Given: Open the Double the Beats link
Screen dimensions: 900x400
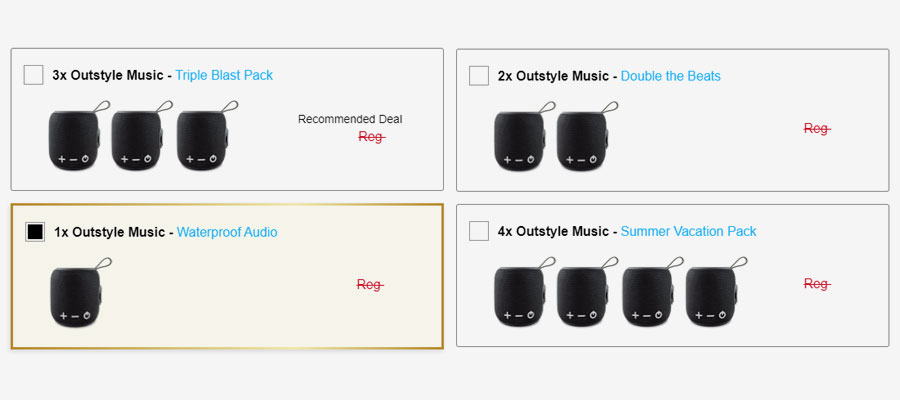Looking at the screenshot, I should coord(670,76).
